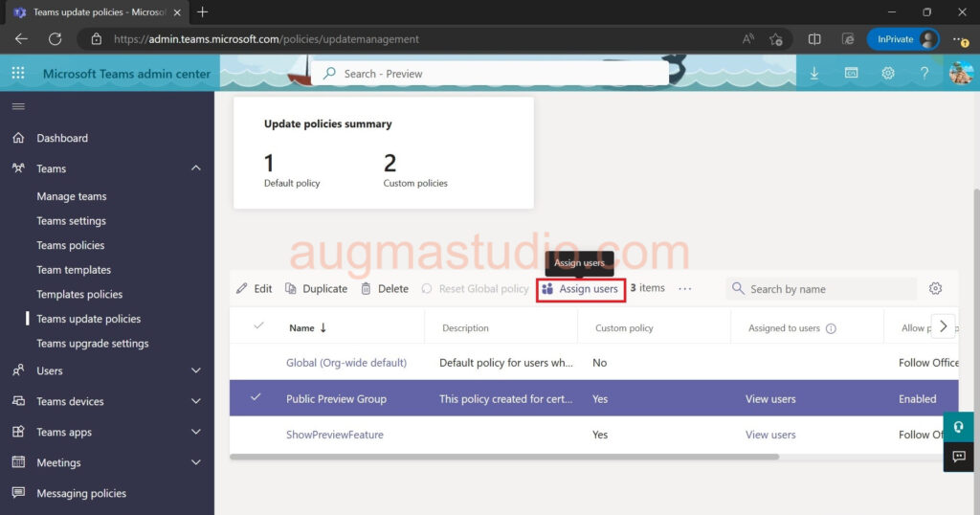980x515 pixels.
Task: Click the Duplicate policy button
Action: (x=317, y=289)
